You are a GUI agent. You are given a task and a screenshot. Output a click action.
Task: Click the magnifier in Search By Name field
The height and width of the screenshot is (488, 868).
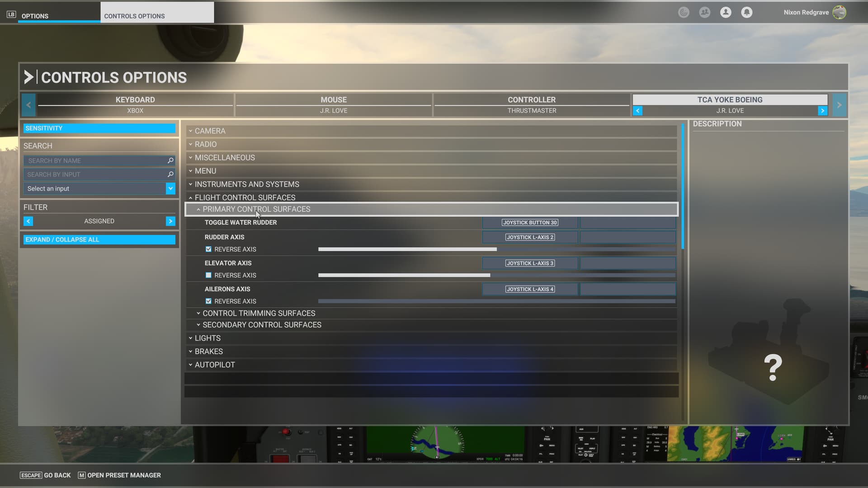tap(170, 160)
